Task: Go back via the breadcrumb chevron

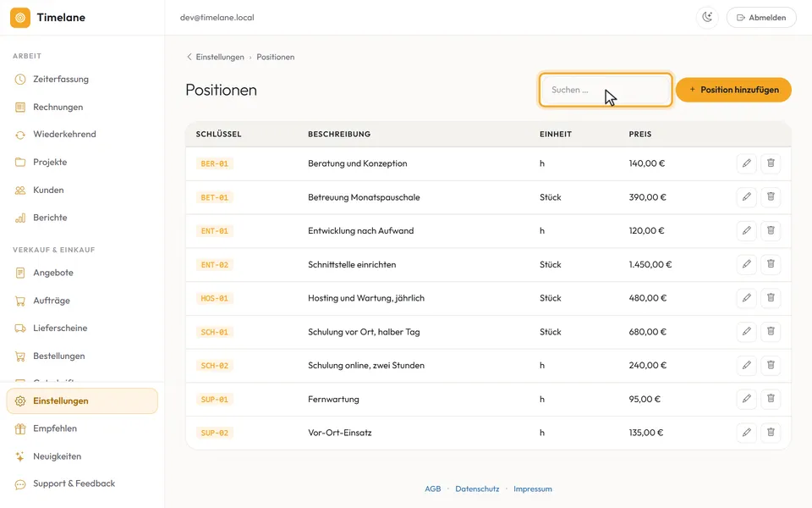Action: [x=189, y=57]
